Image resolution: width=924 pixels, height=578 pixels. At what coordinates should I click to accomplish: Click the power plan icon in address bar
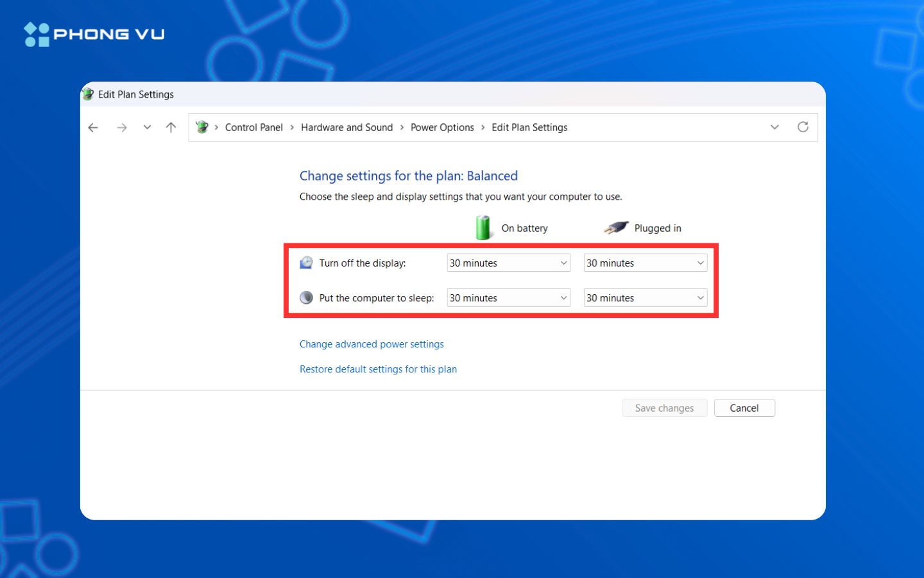(x=202, y=127)
